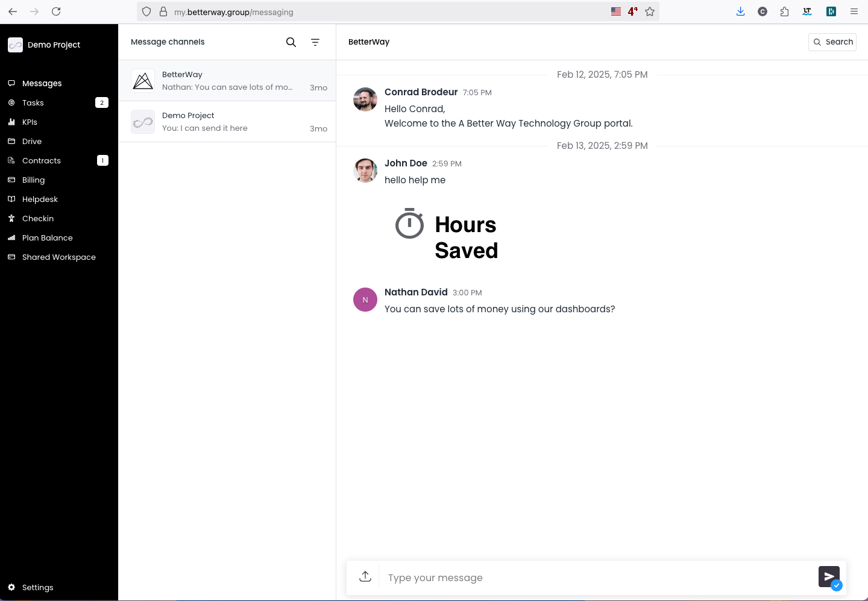This screenshot has width=868, height=601.
Task: Open the Search button in chat header
Action: pyautogui.click(x=832, y=42)
